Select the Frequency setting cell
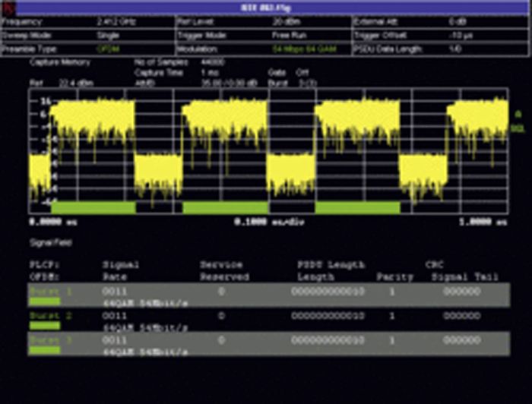This screenshot has height=404, width=532. tap(87, 22)
